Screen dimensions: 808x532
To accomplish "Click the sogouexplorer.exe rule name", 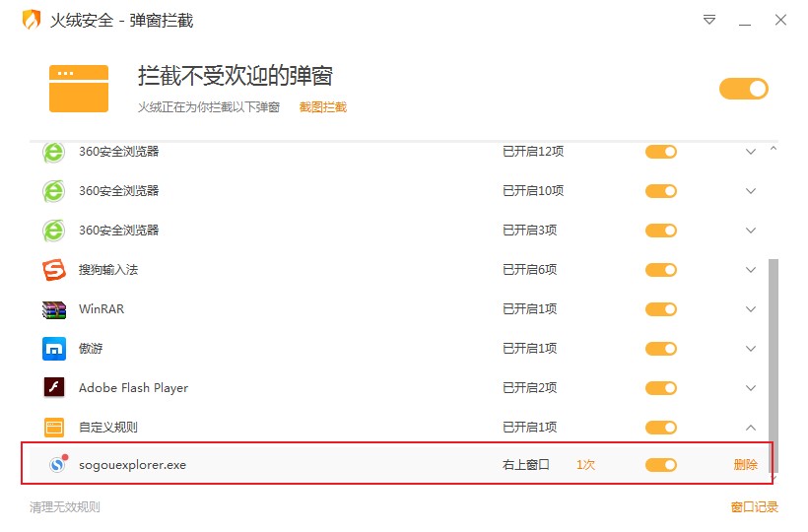I will 132,465.
